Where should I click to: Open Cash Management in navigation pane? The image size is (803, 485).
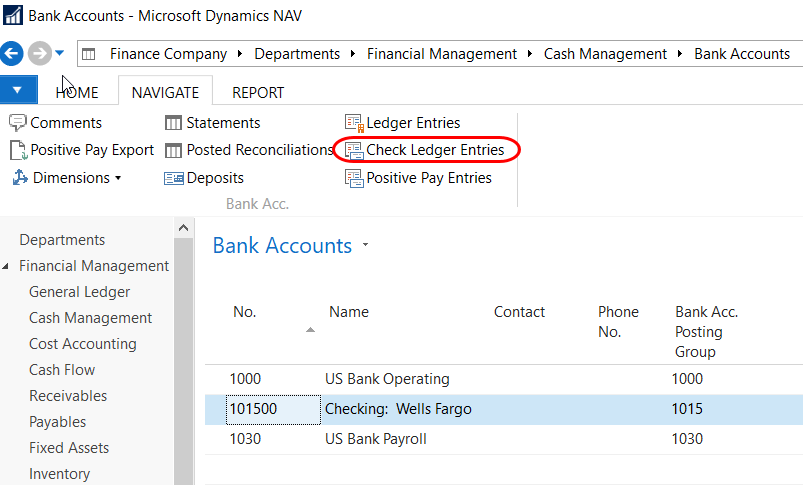[x=90, y=318]
